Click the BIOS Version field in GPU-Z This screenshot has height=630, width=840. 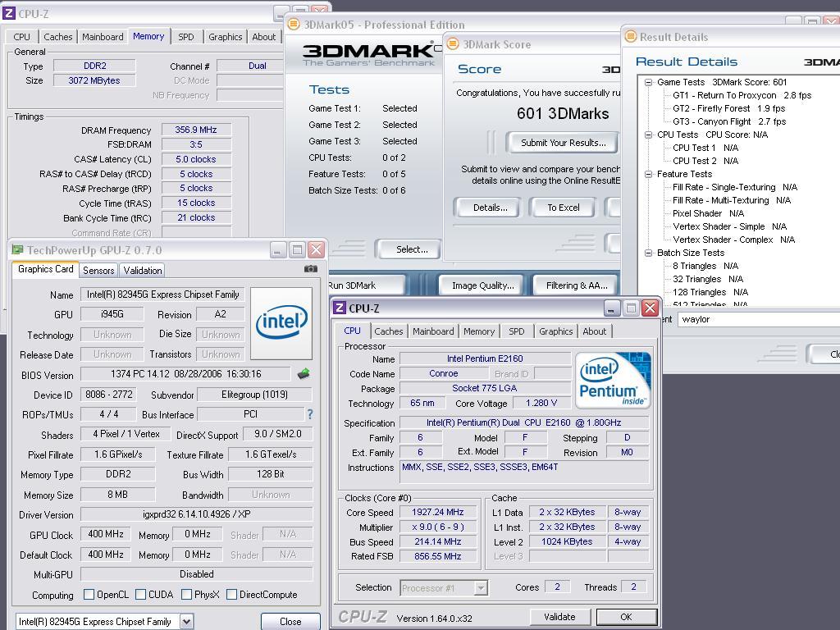186,374
